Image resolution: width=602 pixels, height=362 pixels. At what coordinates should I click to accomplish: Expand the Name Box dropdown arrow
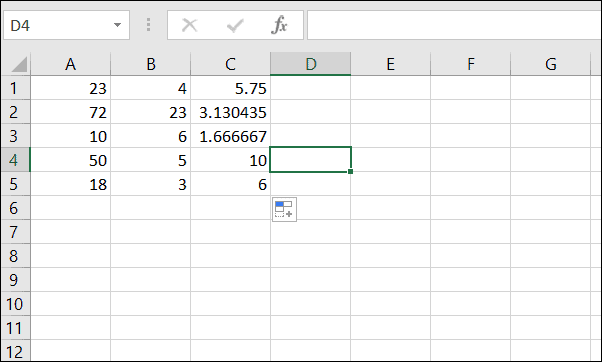point(117,25)
